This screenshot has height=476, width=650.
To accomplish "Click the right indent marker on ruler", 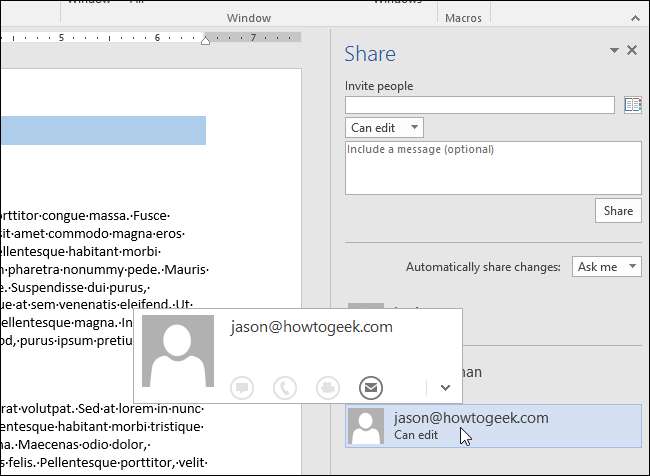I will [x=206, y=40].
